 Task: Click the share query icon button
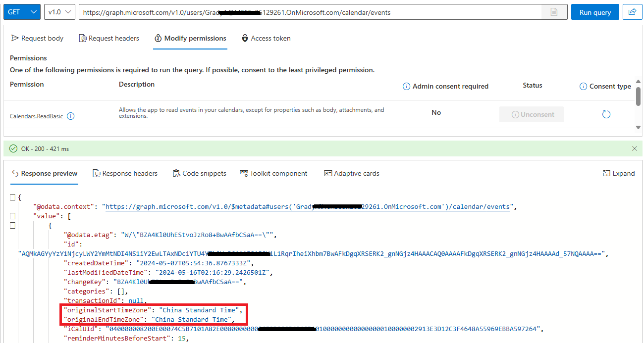[632, 12]
